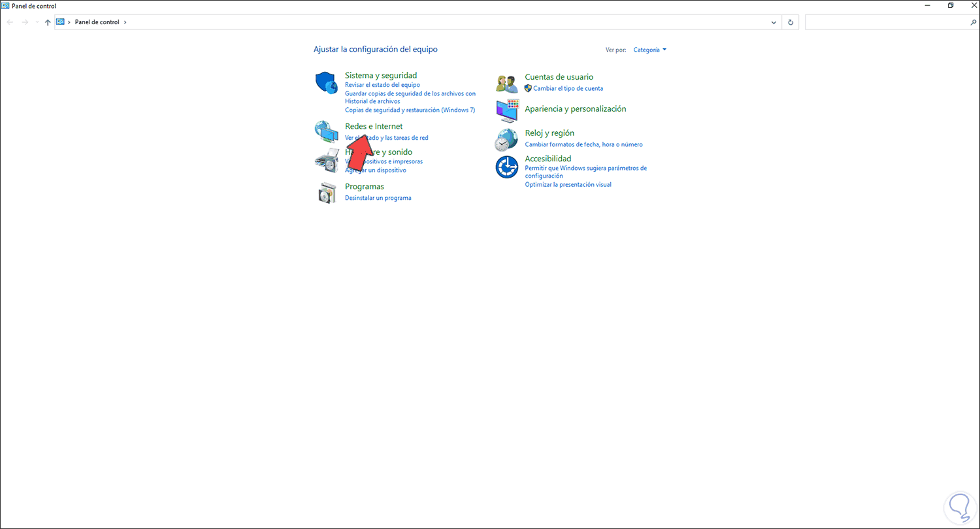Click the Control Panel icon in address bar
Viewport: 980px width, 529px height.
click(61, 22)
